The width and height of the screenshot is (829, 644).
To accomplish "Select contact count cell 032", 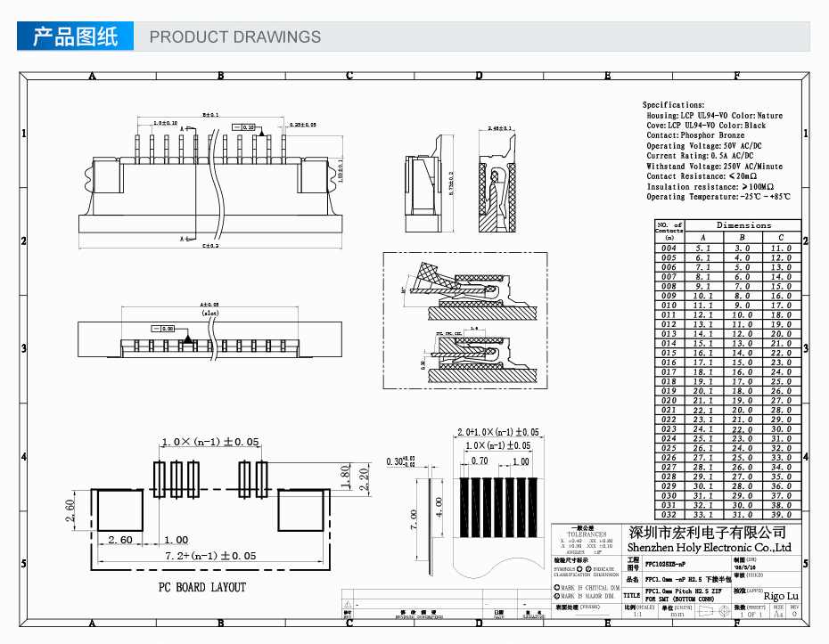I will click(x=669, y=515).
